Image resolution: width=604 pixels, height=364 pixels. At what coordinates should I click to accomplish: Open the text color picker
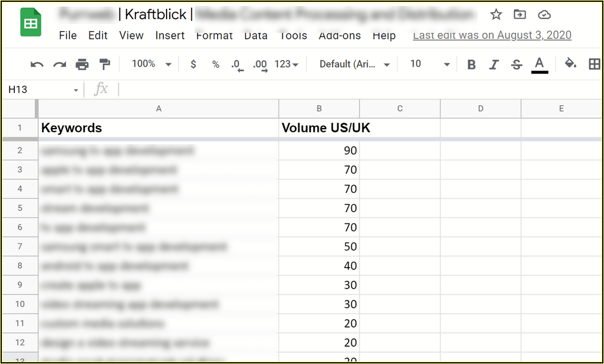539,64
